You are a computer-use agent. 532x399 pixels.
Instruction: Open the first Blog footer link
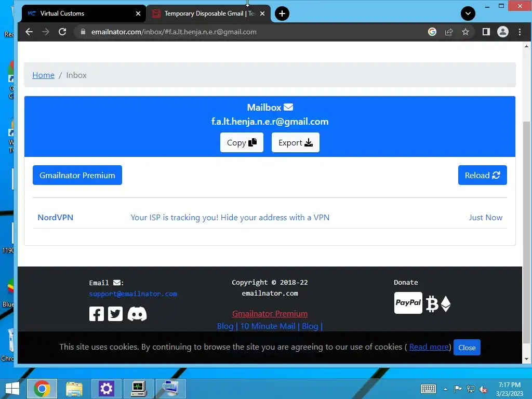click(225, 326)
